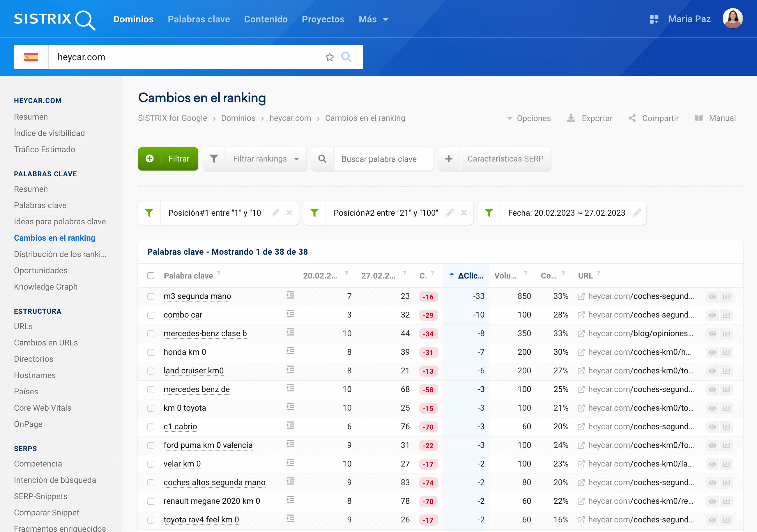Switch to Palabras clave top menu

(x=199, y=19)
